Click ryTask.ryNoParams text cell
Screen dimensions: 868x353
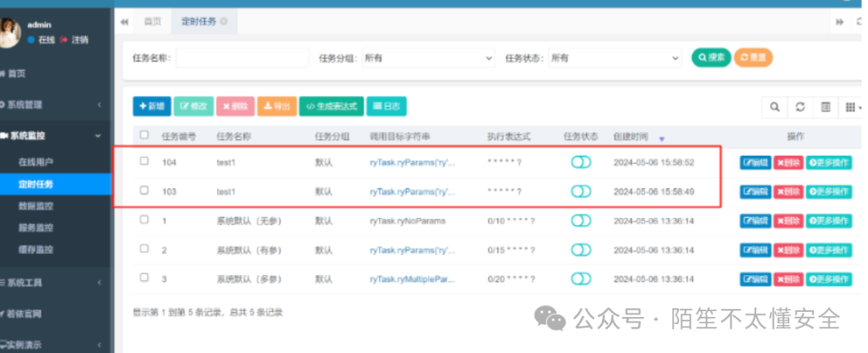click(407, 220)
